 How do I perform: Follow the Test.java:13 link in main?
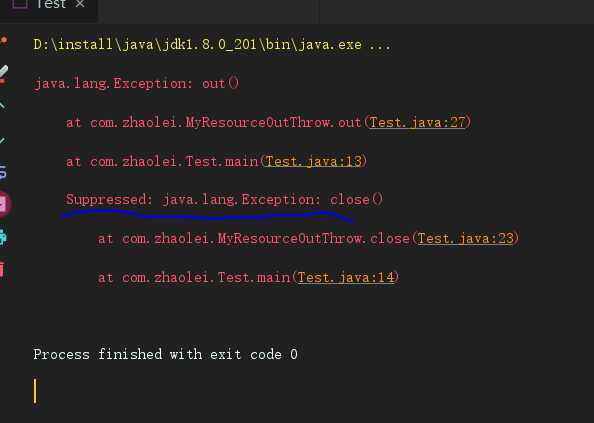[x=313, y=162]
